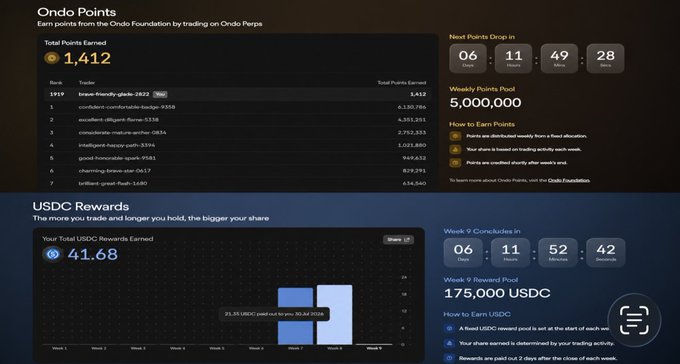Click the 06 Days tile under Week 9 Concludes

pos(463,253)
